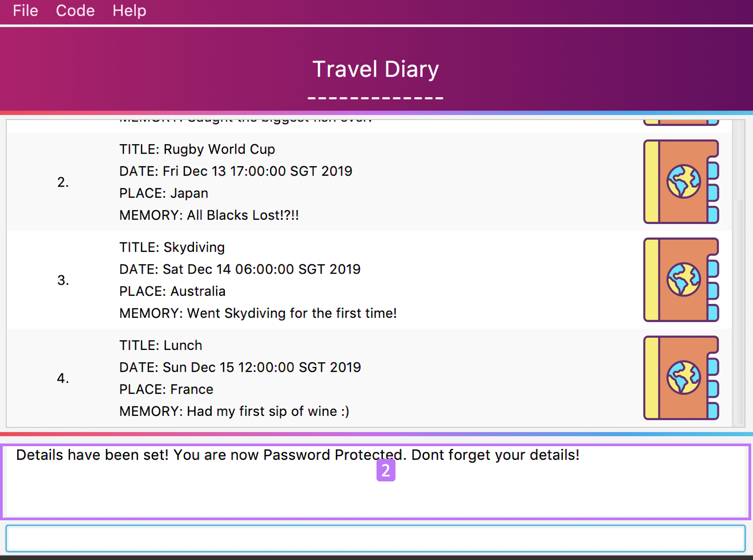Click the diary icon for Skydiving entry
Viewport: 753px width, 560px height.
point(681,280)
